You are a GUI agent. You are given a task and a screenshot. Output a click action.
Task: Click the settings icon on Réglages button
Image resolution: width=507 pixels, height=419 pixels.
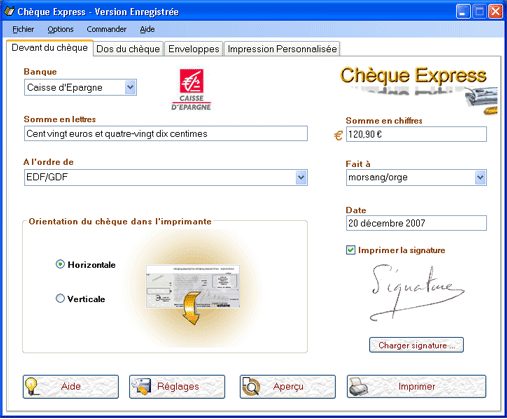[141, 387]
